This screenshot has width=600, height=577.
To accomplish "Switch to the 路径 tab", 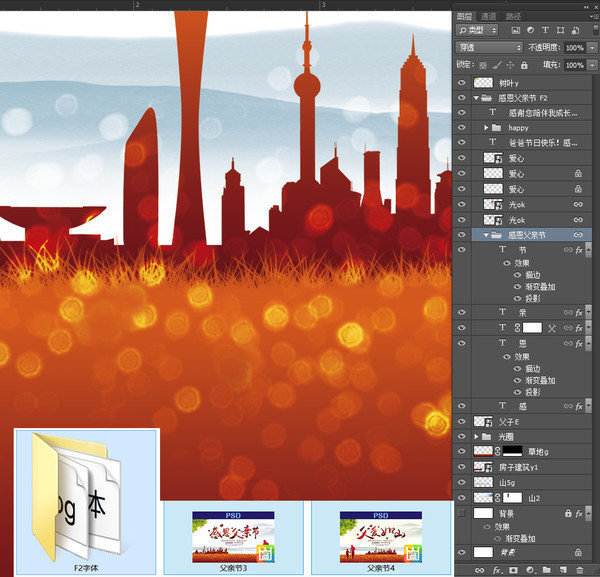I will pyautogui.click(x=513, y=16).
